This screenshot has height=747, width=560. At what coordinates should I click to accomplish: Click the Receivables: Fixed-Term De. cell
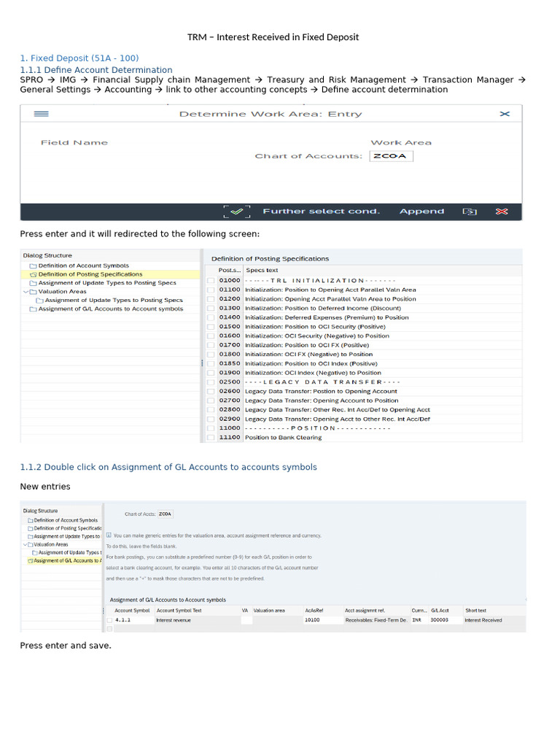point(377,620)
